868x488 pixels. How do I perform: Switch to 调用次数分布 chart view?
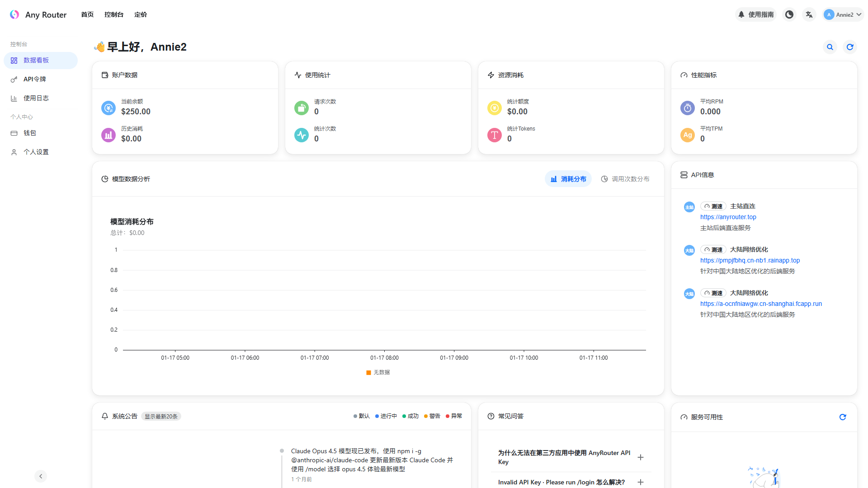(625, 179)
